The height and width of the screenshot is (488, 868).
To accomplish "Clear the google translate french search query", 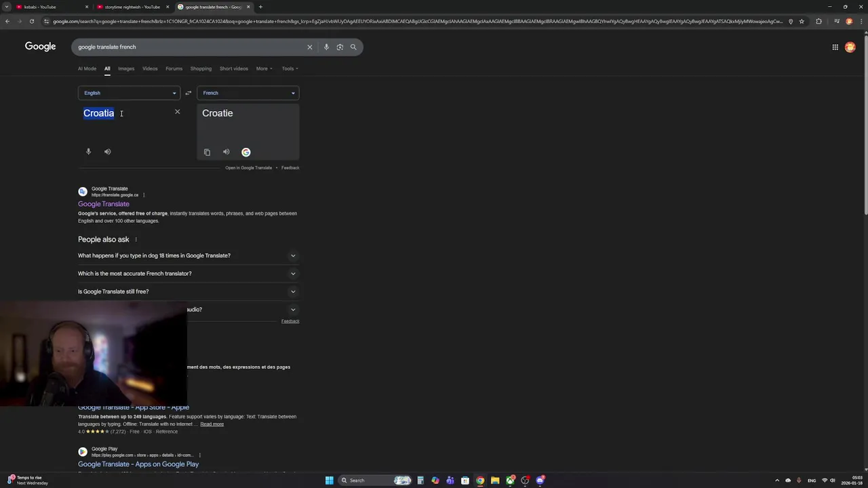I will click(x=310, y=47).
